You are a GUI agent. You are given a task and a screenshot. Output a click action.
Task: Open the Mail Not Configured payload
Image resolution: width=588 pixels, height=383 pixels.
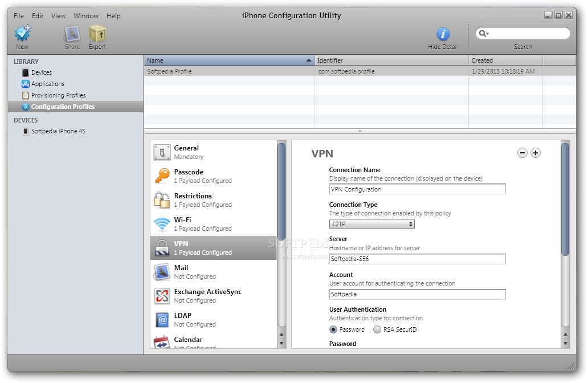[213, 272]
